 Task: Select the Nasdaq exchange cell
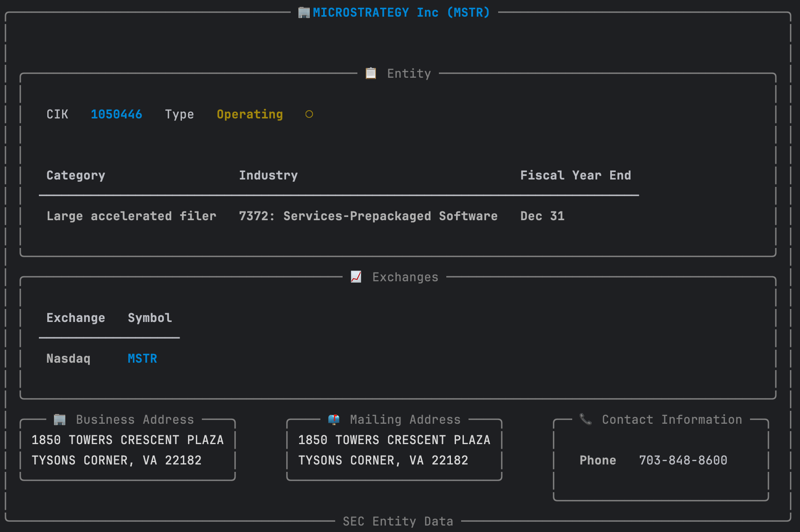(69, 359)
